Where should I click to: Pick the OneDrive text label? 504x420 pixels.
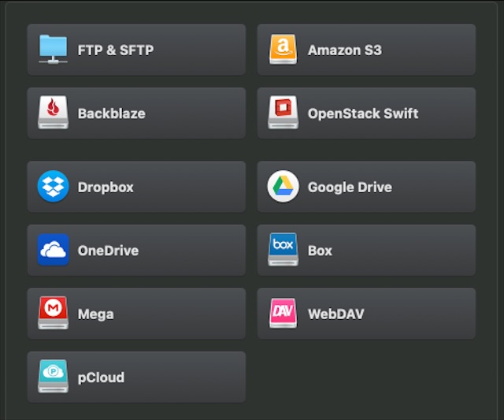(x=108, y=251)
